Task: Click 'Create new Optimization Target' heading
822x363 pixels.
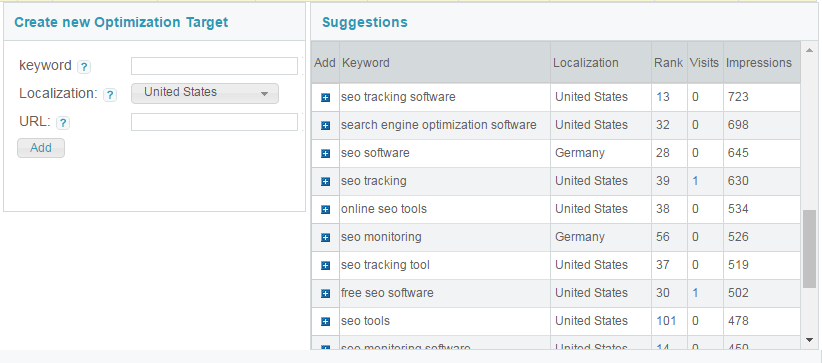Action: click(x=121, y=23)
